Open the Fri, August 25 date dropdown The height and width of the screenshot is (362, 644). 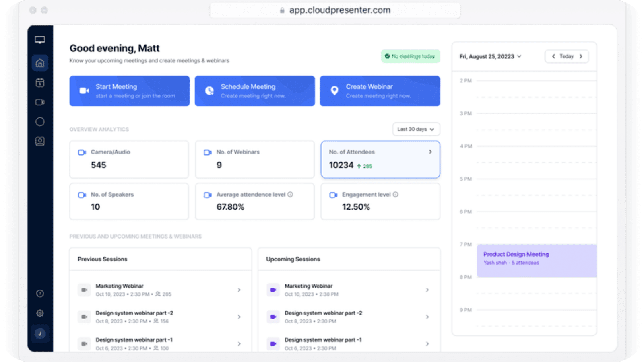(x=490, y=56)
